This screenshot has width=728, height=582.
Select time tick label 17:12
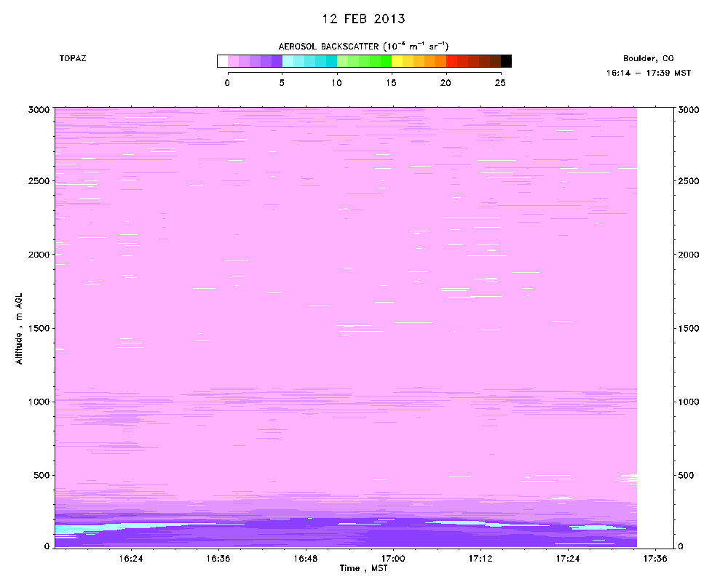pyautogui.click(x=480, y=559)
